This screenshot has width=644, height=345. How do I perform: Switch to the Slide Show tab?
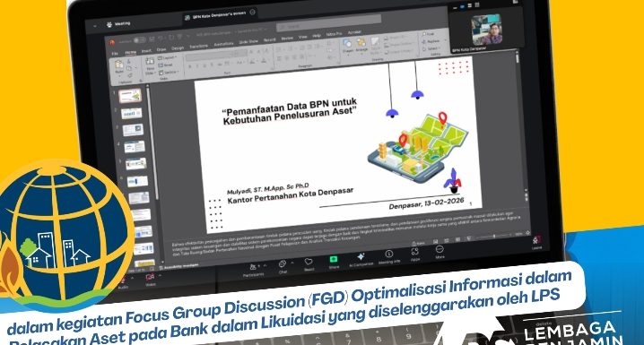[248, 41]
